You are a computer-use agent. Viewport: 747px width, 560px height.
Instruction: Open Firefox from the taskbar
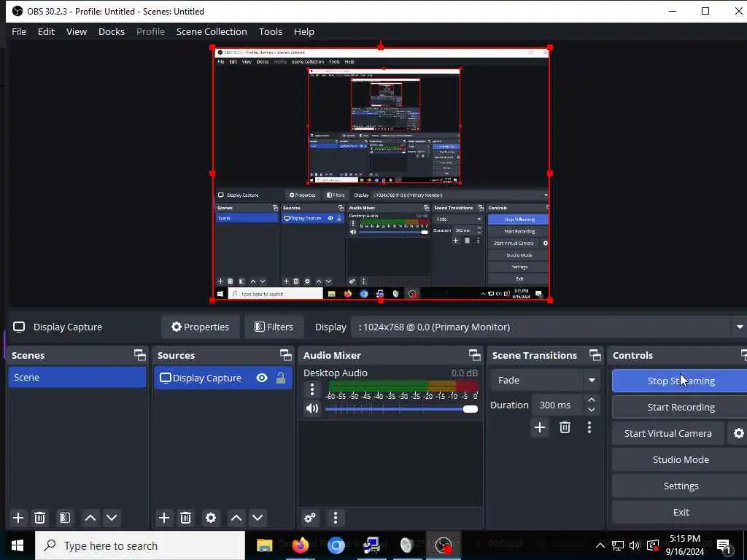click(x=300, y=545)
